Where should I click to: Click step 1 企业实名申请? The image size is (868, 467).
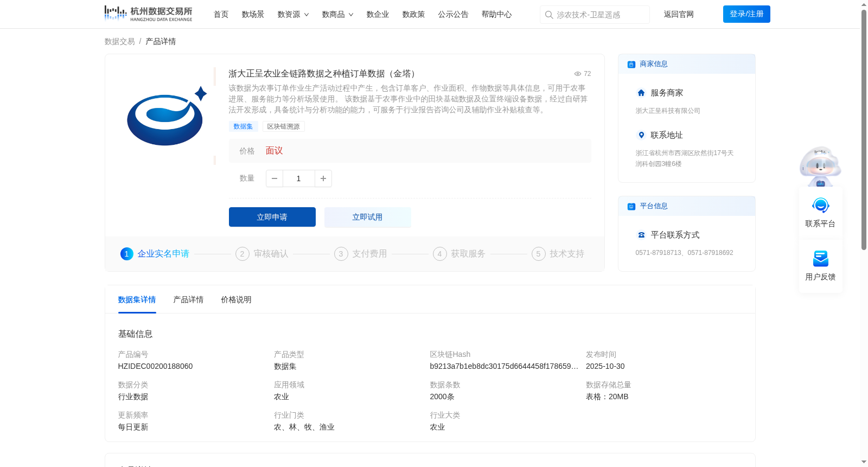155,254
